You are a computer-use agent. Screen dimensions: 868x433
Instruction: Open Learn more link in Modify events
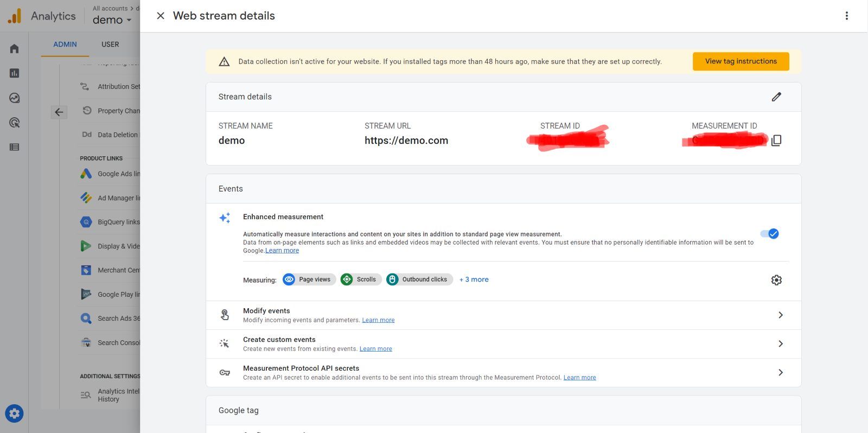(378, 320)
